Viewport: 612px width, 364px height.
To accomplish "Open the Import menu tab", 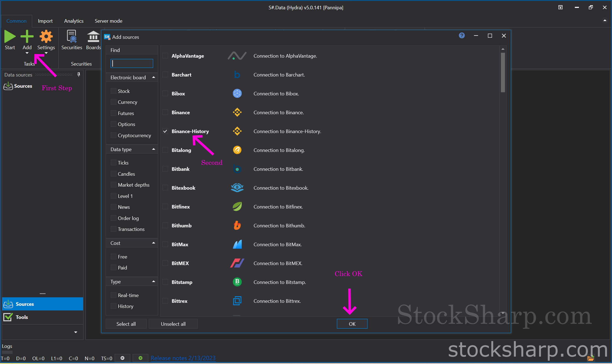I will click(x=44, y=20).
